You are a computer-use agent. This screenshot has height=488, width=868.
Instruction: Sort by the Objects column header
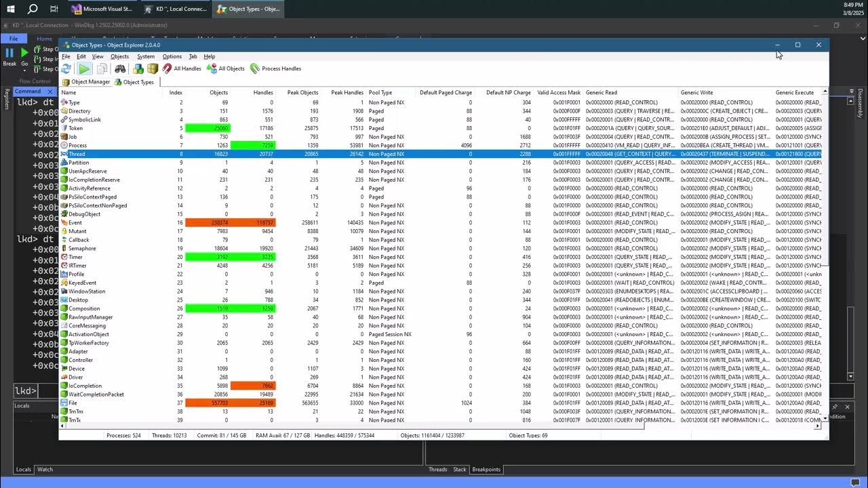(218, 92)
